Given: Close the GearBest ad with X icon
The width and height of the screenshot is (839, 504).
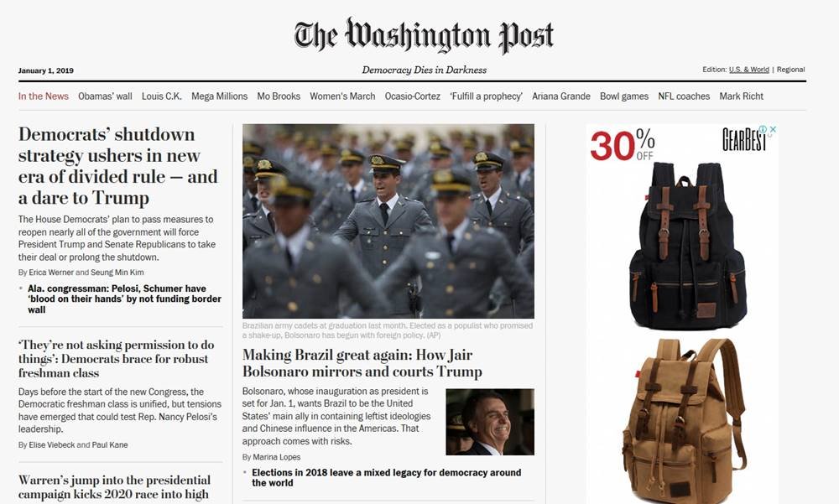Looking at the screenshot, I should tap(773, 129).
